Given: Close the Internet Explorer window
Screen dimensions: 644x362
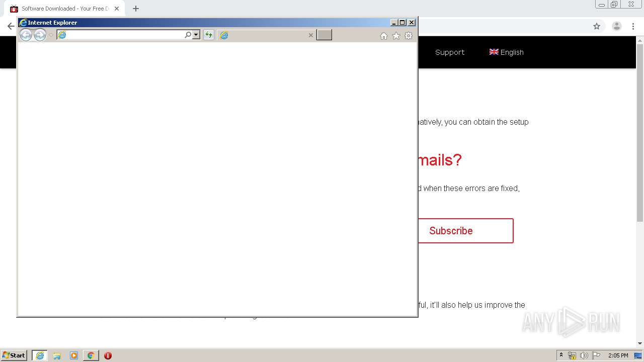Looking at the screenshot, I should pos(412,23).
